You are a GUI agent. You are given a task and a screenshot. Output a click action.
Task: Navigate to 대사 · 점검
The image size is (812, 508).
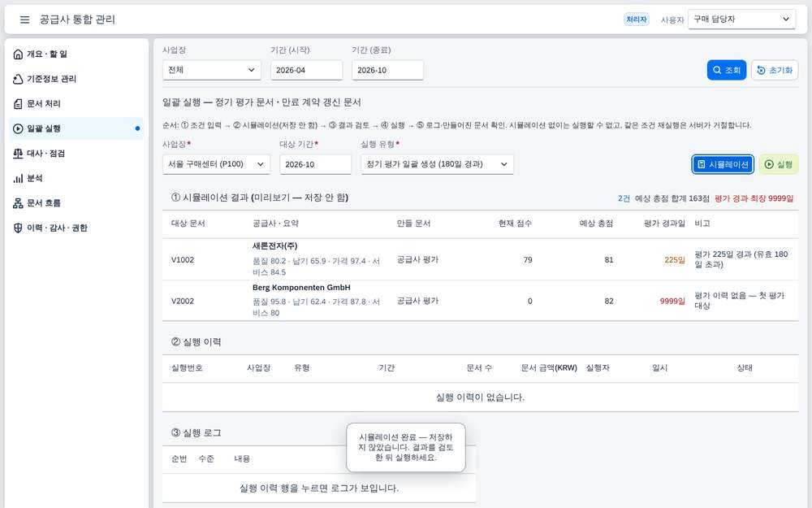pyautogui.click(x=76, y=154)
